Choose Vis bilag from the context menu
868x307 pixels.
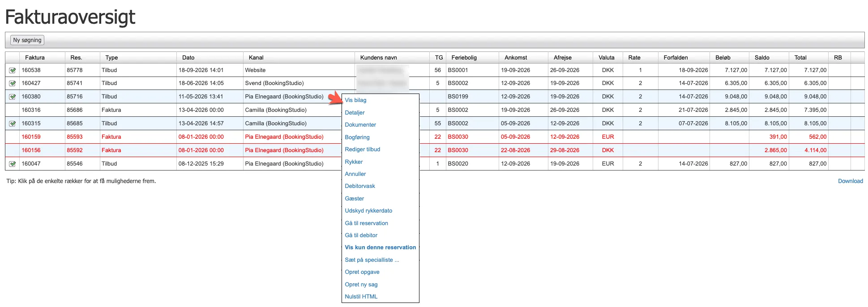point(355,100)
